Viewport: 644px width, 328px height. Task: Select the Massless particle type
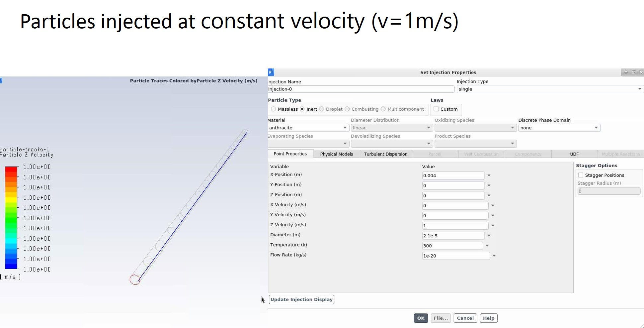pos(273,109)
